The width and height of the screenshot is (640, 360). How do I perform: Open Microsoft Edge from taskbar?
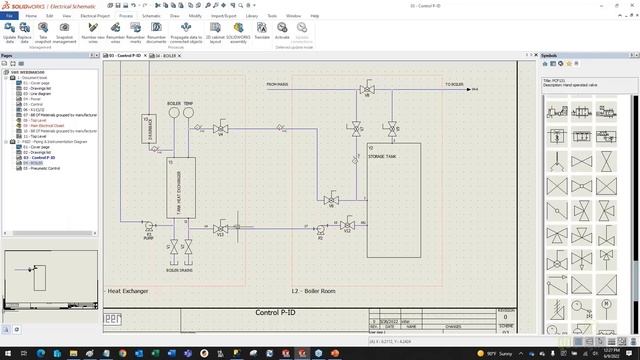tap(40, 353)
